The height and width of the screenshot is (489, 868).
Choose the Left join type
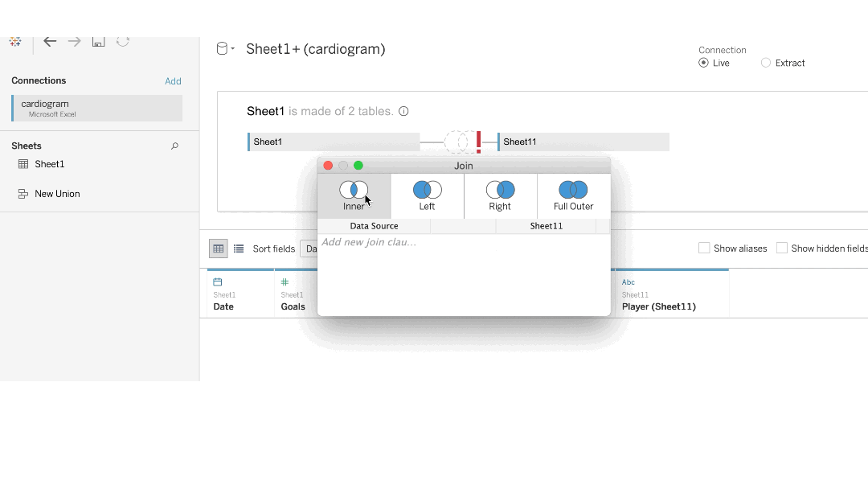427,196
